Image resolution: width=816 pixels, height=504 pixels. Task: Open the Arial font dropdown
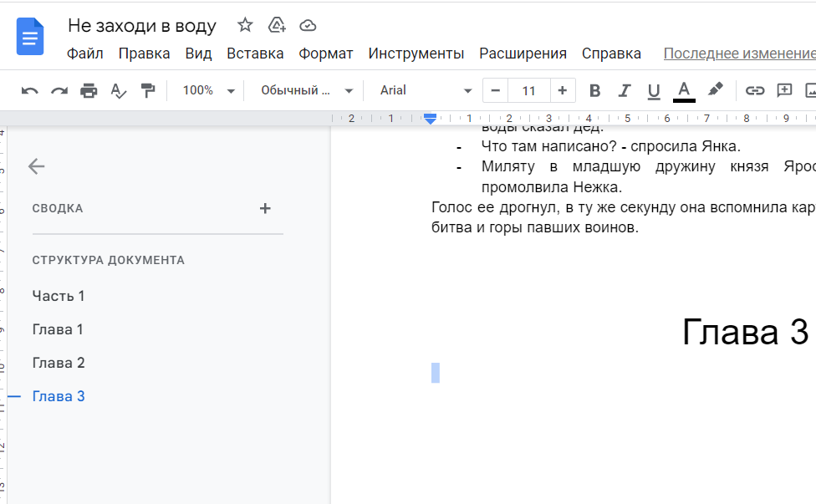[426, 90]
